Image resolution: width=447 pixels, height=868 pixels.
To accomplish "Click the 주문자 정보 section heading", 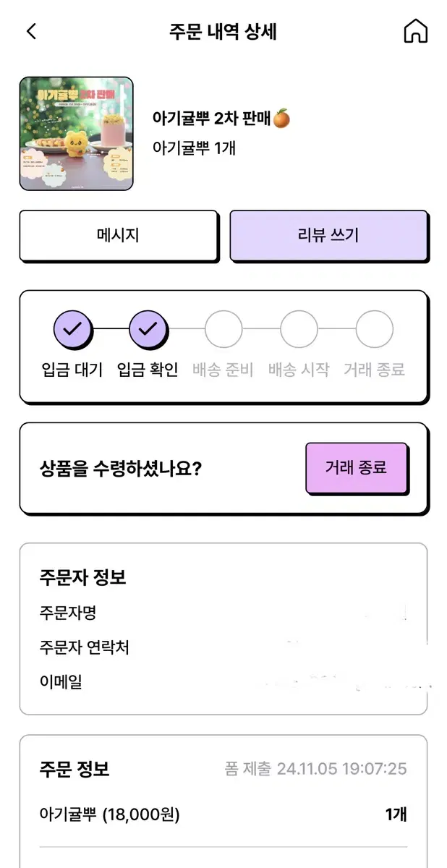I will tap(83, 577).
